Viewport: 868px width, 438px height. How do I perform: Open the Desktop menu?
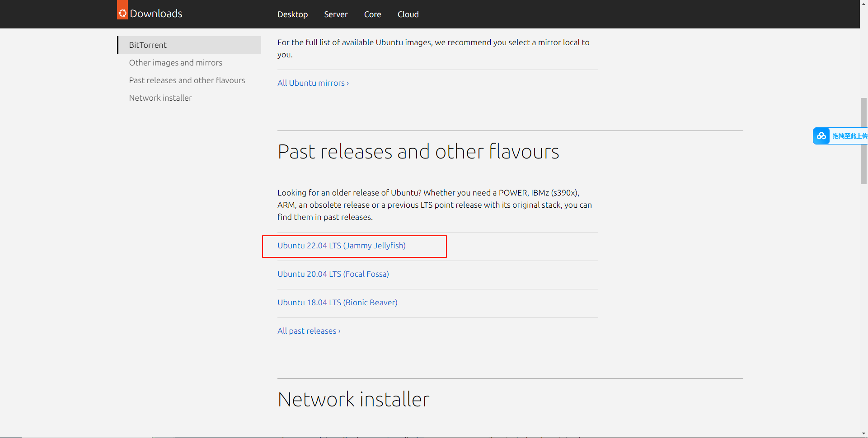tap(292, 14)
